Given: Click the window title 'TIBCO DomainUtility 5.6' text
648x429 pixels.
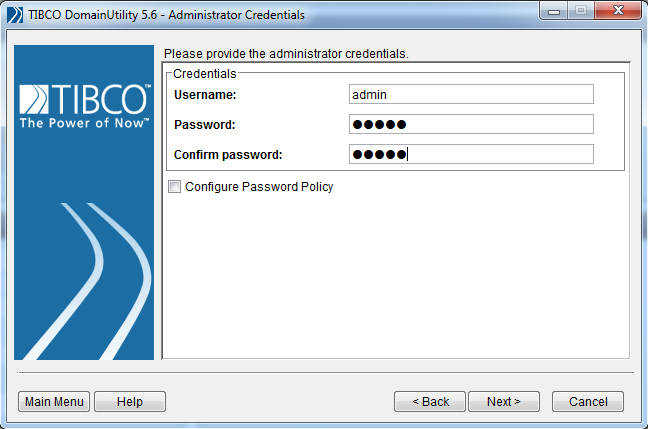Looking at the screenshot, I should [x=93, y=15].
